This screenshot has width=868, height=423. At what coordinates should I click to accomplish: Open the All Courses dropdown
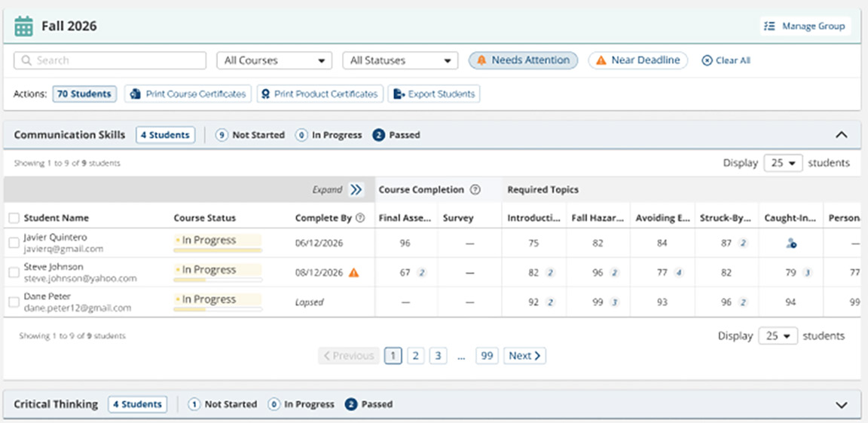pyautogui.click(x=274, y=60)
